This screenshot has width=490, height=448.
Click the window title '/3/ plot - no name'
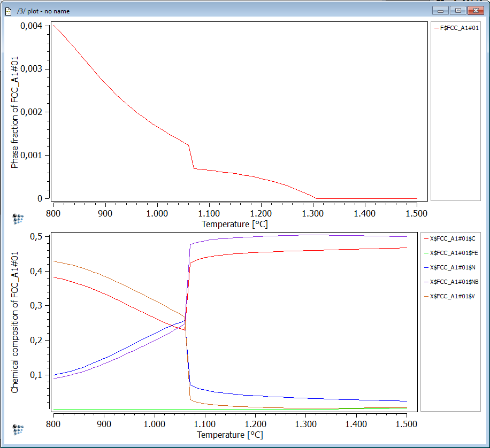(43, 11)
